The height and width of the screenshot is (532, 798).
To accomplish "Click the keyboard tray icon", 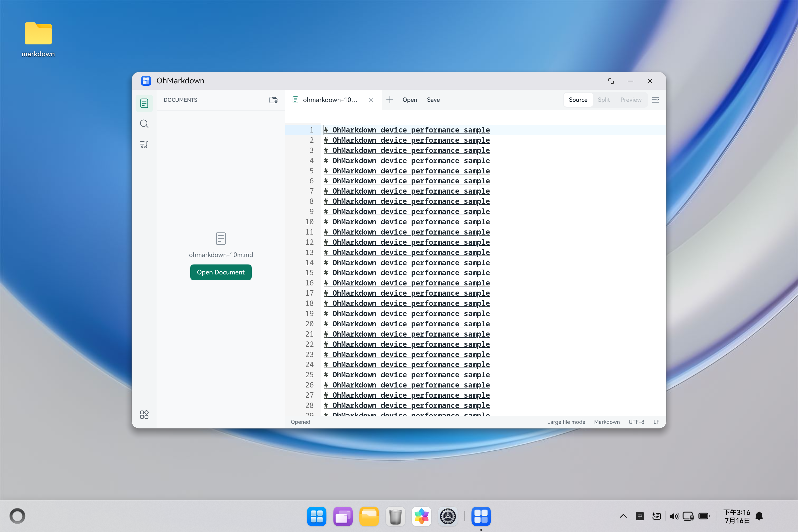I will 657,516.
